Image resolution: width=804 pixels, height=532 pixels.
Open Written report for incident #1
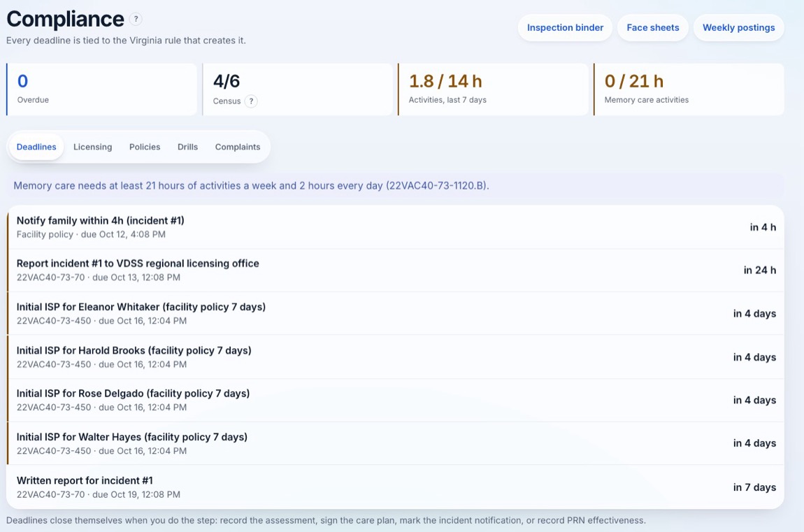coord(395,487)
